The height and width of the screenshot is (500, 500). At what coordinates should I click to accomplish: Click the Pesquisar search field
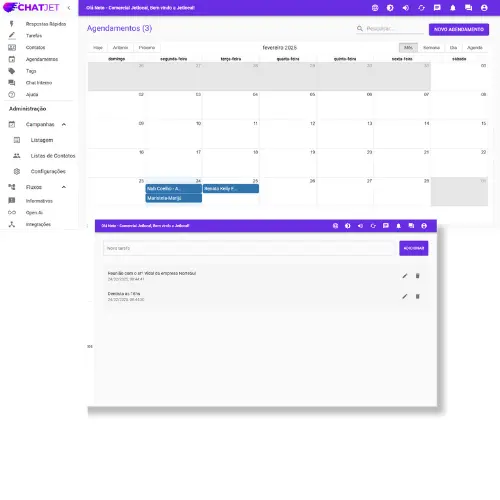(x=394, y=29)
